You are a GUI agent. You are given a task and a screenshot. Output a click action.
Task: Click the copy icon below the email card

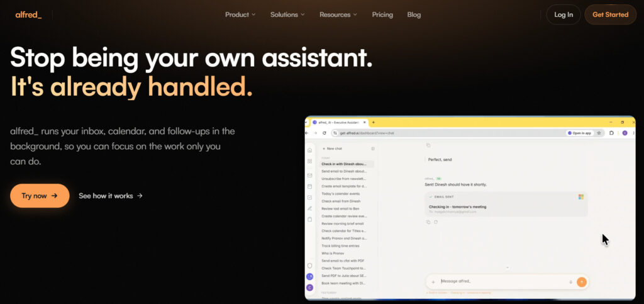[x=428, y=222]
